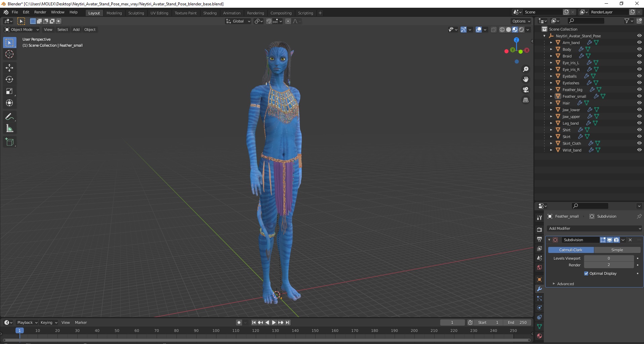Play the animation in the timeline

(274, 322)
